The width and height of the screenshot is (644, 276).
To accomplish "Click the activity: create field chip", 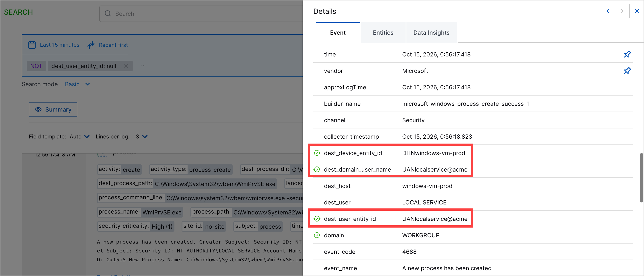I will [x=120, y=170].
